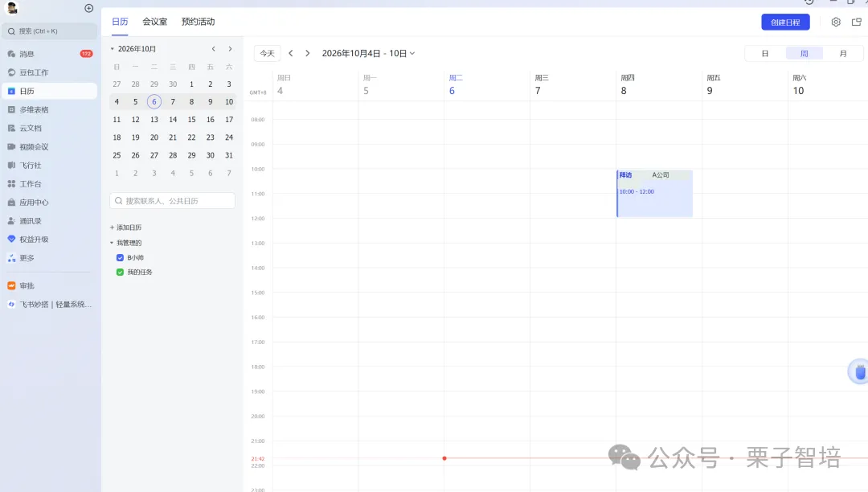Switch to the 会议室 tab
This screenshot has height=492, width=868.
pyautogui.click(x=154, y=22)
